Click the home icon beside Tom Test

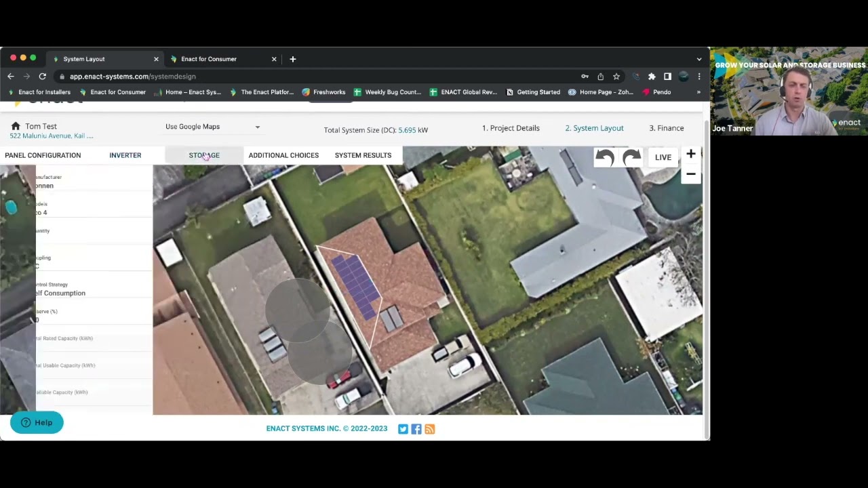pyautogui.click(x=16, y=126)
